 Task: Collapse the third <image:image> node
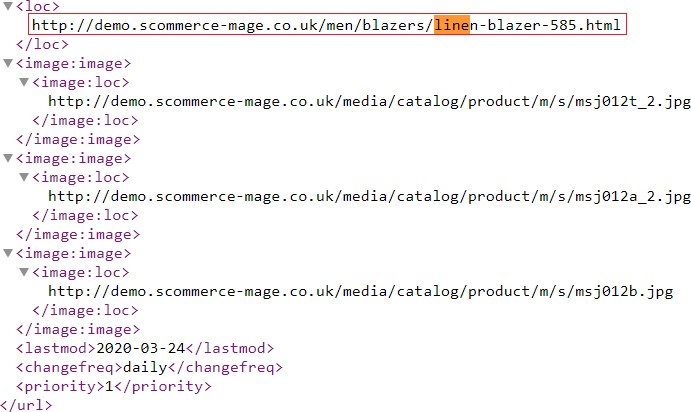tap(9, 253)
